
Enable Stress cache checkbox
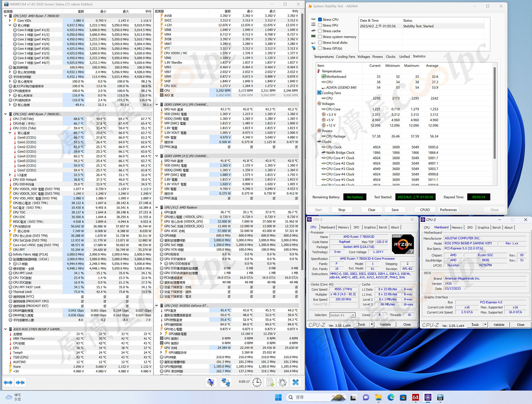click(320, 31)
